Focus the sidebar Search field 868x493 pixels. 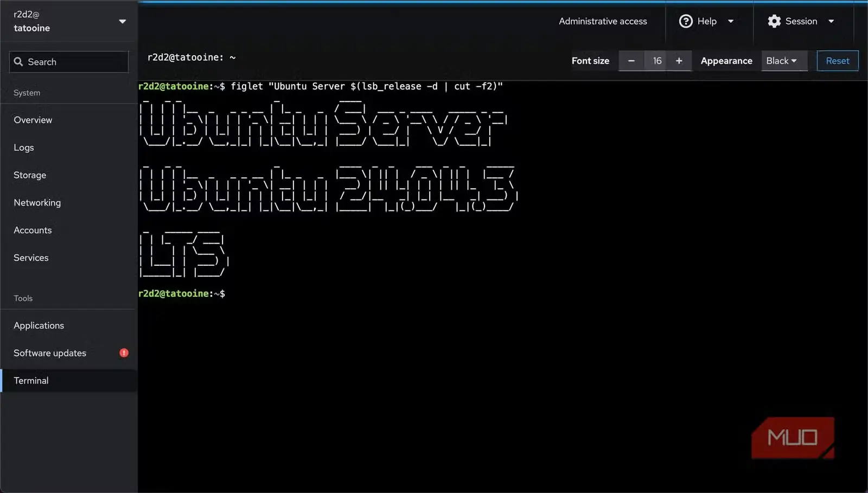click(69, 62)
